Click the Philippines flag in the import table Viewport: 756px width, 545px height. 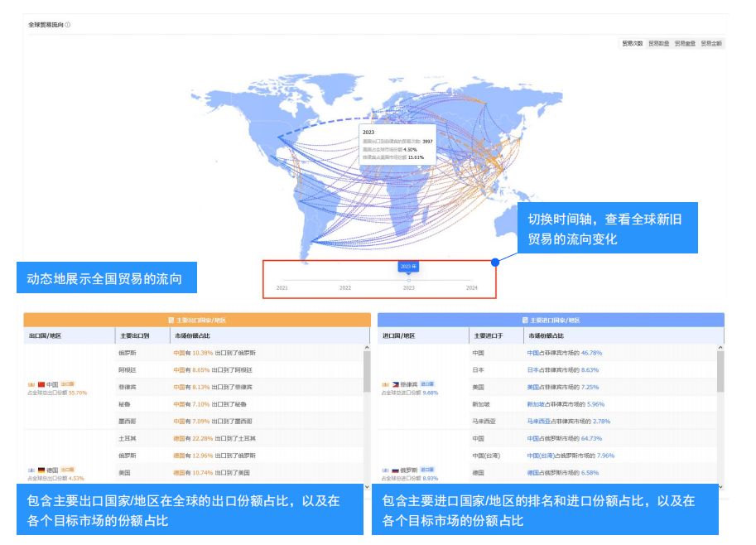click(x=397, y=383)
